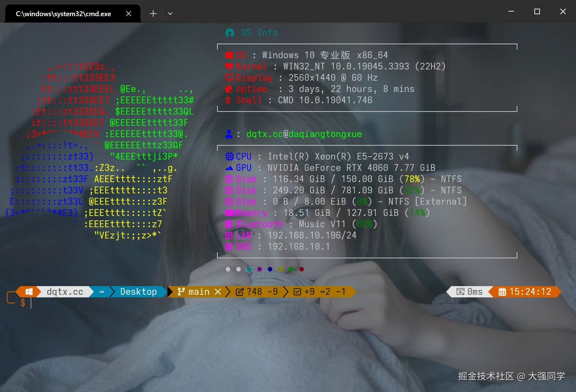Click the '[External]' disk label
This screenshot has height=392, width=576.
pos(441,202)
